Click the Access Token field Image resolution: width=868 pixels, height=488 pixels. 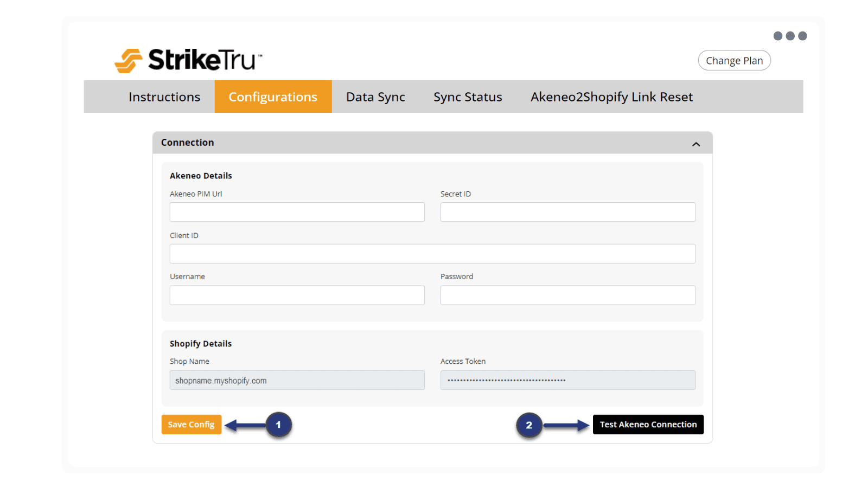[567, 380]
